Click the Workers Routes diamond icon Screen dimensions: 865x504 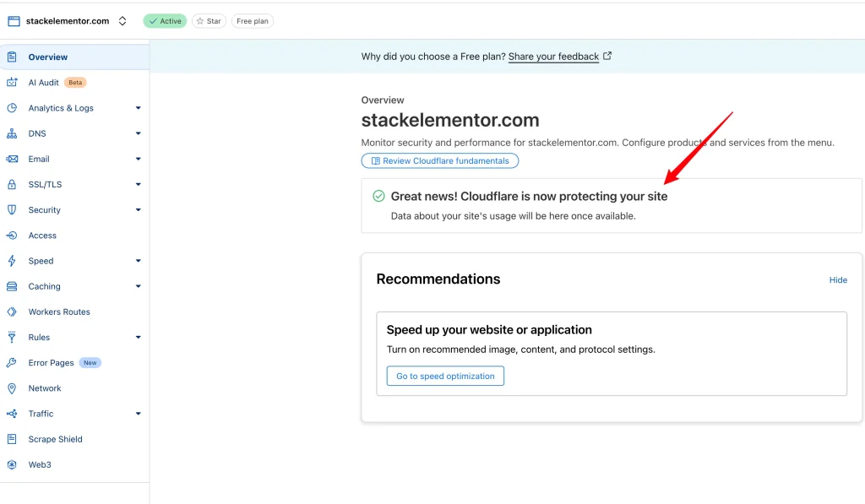coord(12,312)
